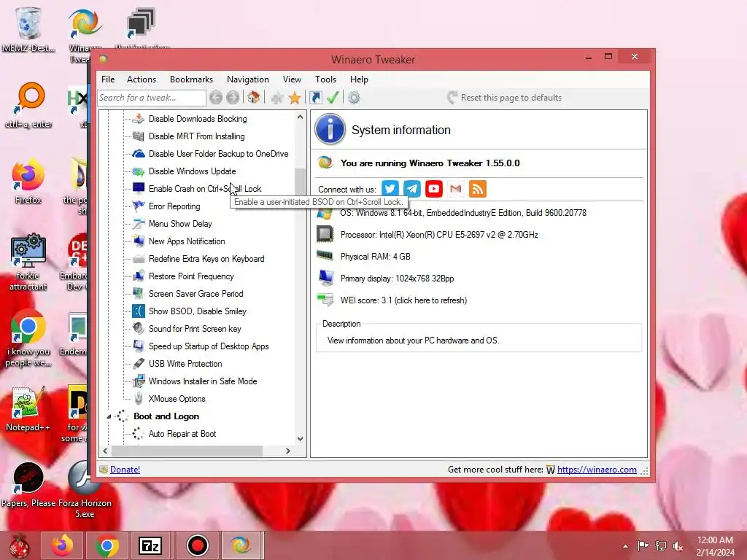Click the OneDrive cloud icon in the tree

[x=138, y=153]
